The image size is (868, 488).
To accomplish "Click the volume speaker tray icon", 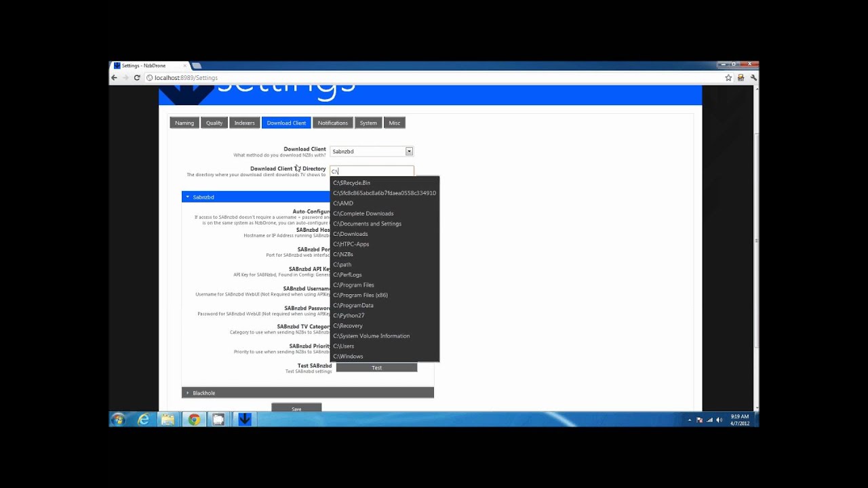I will coord(719,420).
